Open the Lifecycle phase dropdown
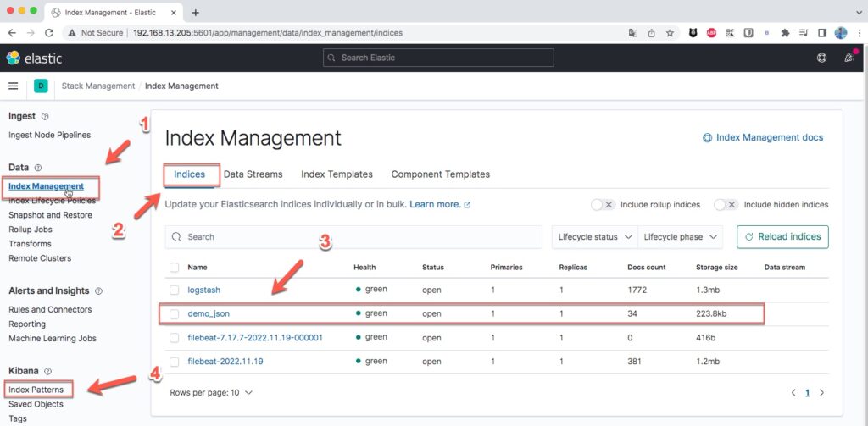 click(681, 237)
